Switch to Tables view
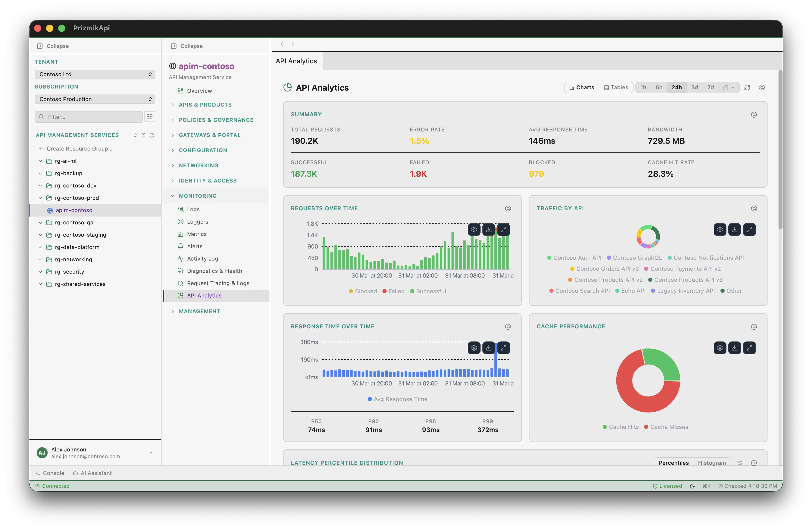The height and width of the screenshot is (530, 812). (x=616, y=87)
